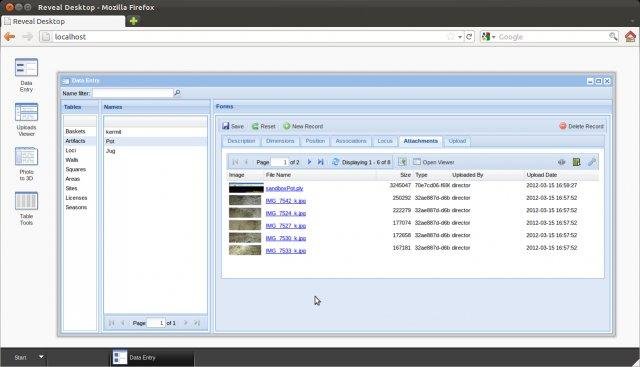
Task: Click the download icon beside Open Viewer
Action: point(402,162)
